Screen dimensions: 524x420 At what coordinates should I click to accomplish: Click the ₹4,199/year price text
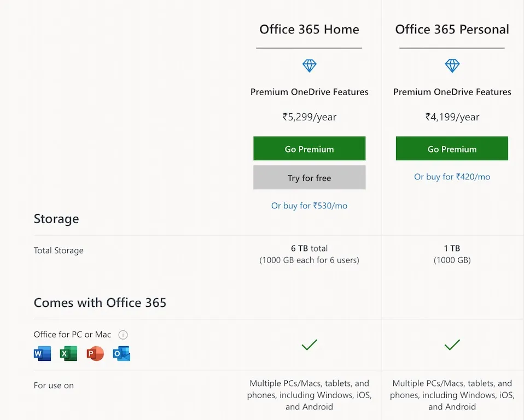pos(452,117)
